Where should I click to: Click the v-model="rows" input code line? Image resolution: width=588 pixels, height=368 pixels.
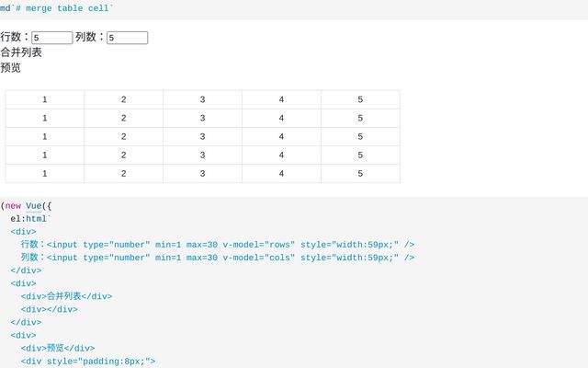(218, 245)
